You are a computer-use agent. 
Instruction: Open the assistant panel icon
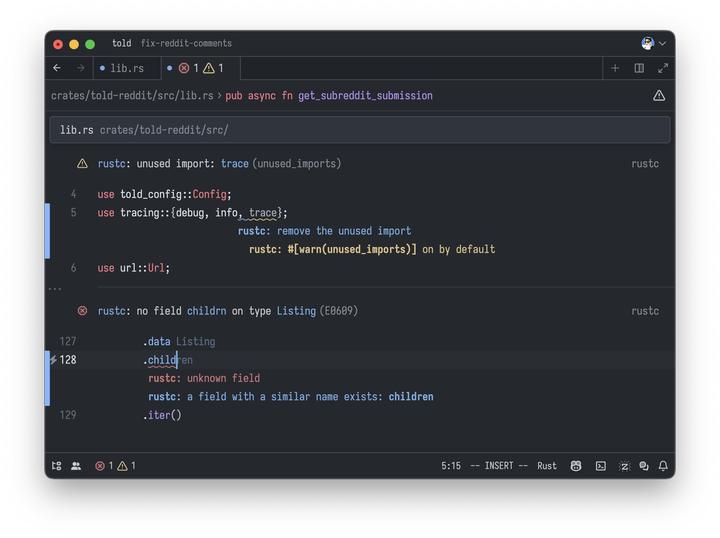[x=624, y=466]
